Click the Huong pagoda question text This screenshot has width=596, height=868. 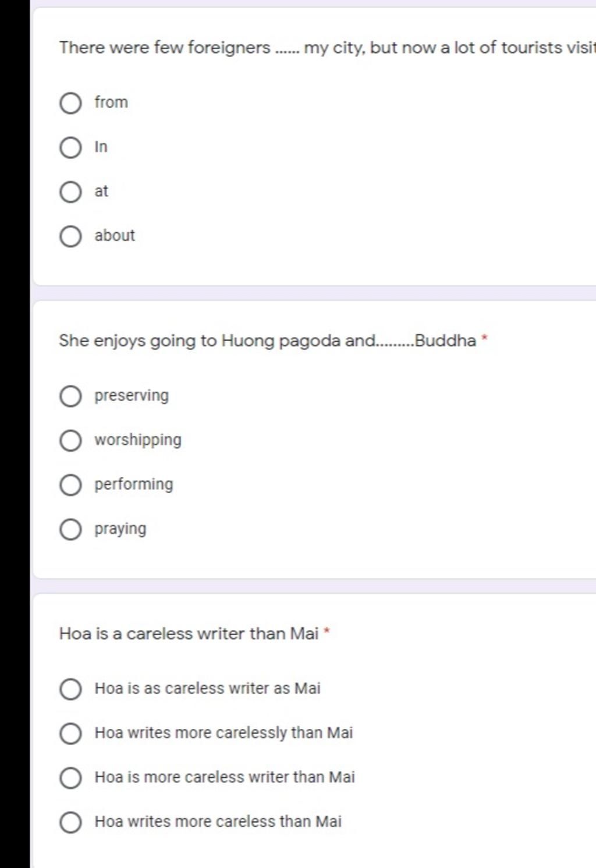coord(268,341)
